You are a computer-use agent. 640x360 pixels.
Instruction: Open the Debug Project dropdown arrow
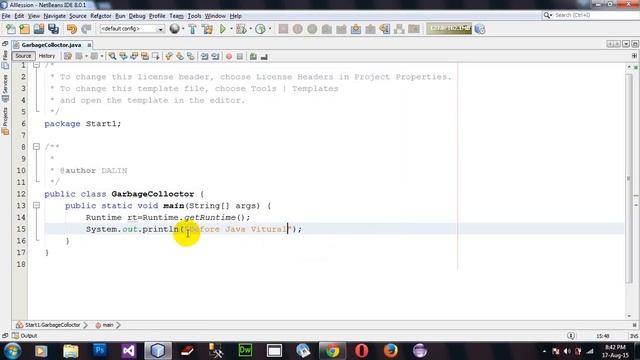coord(250,29)
